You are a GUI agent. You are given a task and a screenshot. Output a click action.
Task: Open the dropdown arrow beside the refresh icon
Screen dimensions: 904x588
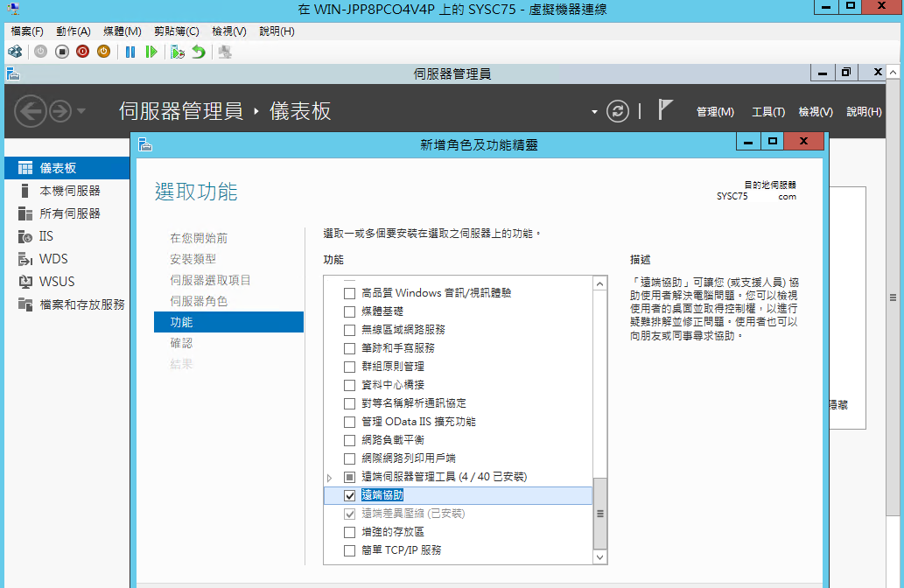click(594, 112)
